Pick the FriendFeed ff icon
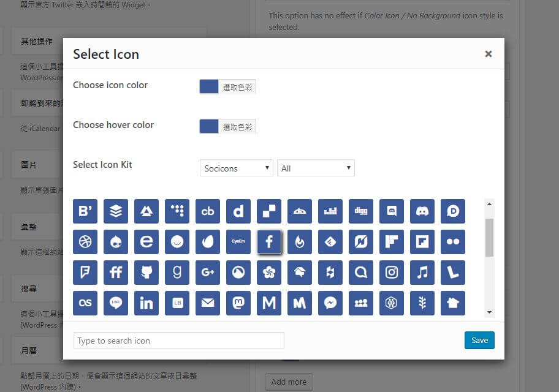Image resolution: width=559 pixels, height=392 pixels. click(x=116, y=273)
